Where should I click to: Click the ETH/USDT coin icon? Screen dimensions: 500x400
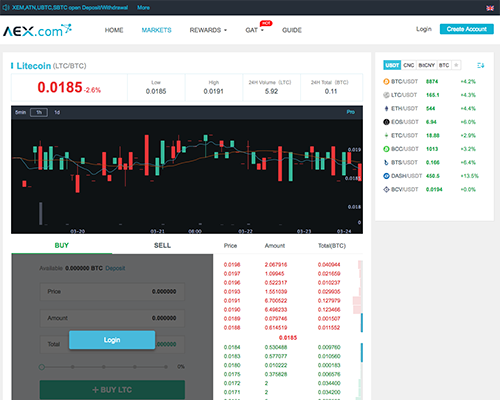coord(386,109)
